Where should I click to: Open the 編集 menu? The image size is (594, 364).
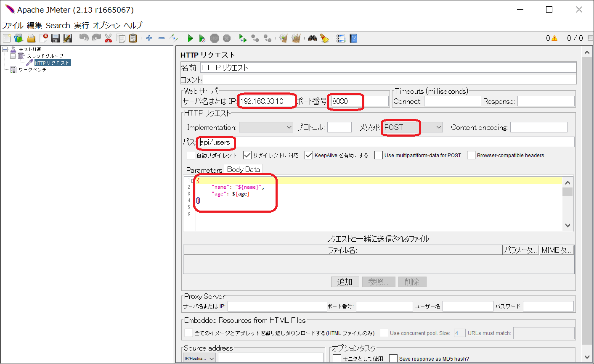[34, 25]
